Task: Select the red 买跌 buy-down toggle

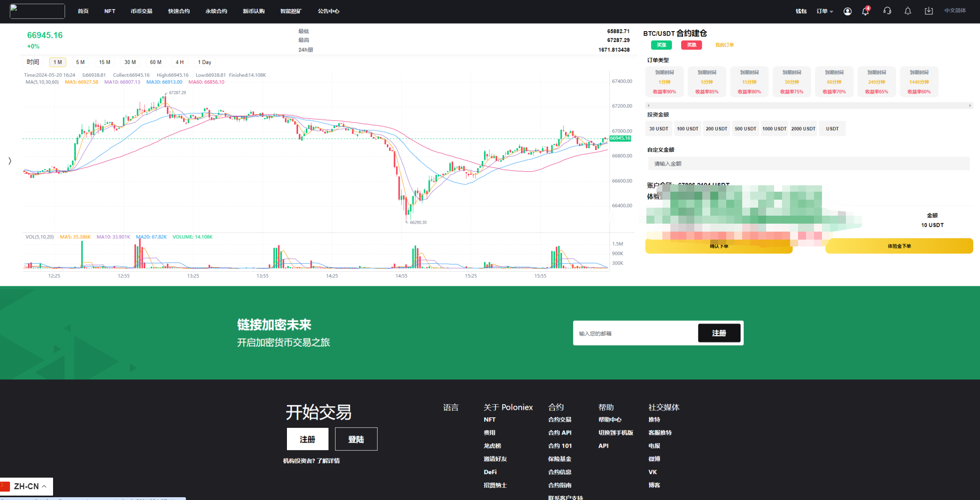Action: click(x=691, y=45)
